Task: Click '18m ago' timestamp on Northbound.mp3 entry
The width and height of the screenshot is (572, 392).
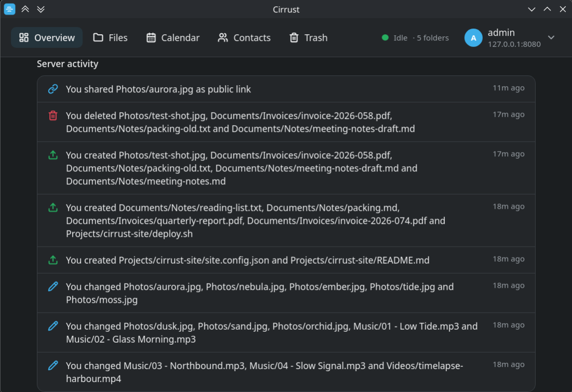Action: (509, 364)
